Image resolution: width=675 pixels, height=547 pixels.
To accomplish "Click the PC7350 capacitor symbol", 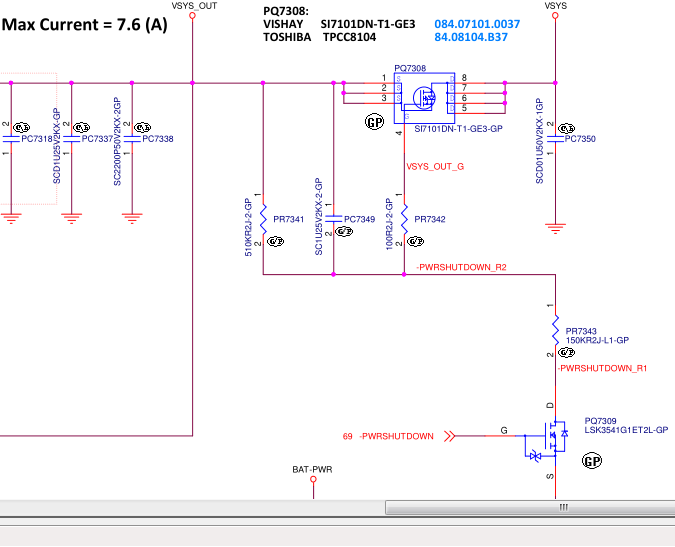I will click(x=555, y=139).
